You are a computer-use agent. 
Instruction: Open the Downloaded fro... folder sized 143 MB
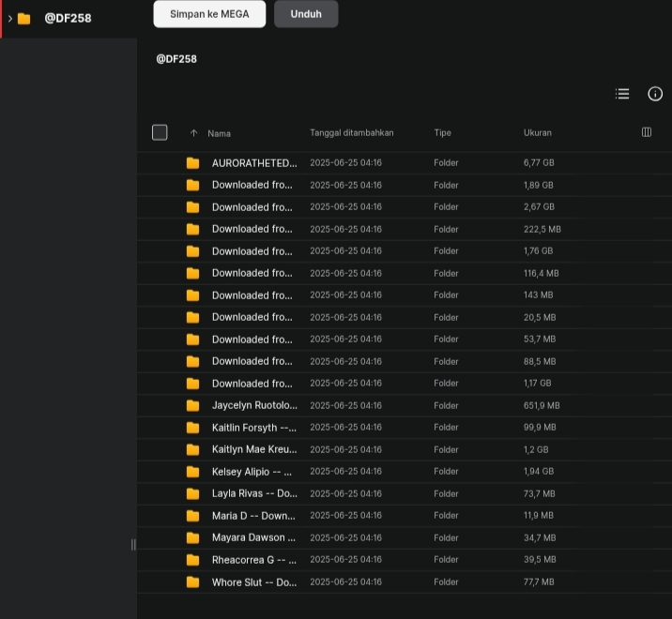click(252, 295)
